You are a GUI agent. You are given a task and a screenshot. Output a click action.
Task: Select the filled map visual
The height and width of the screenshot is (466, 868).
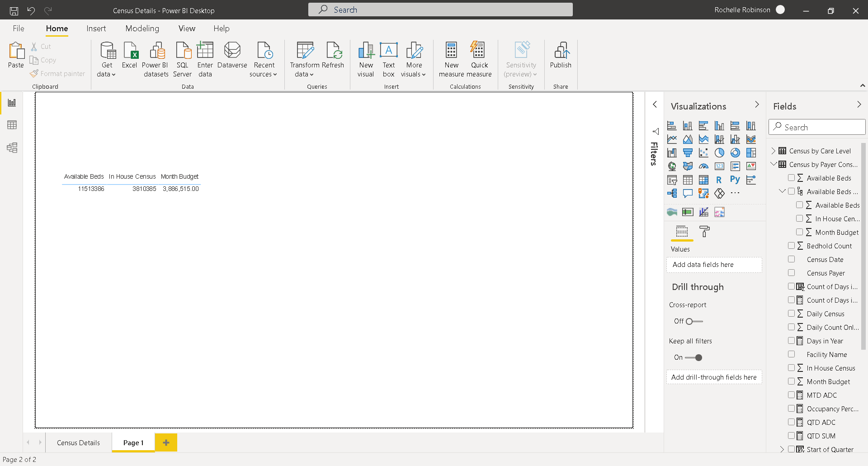(688, 166)
